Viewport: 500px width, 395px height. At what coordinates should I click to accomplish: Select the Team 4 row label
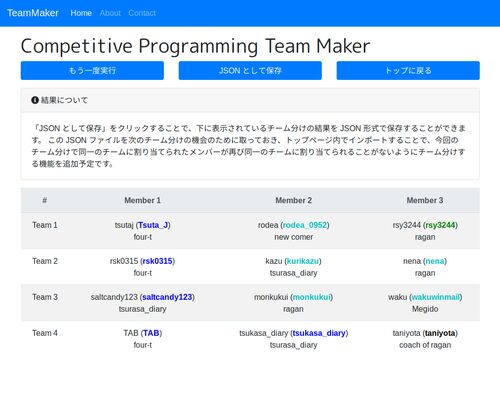(45, 333)
